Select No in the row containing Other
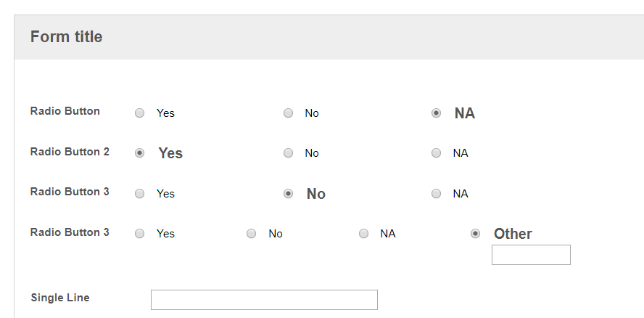The image size is (644, 318). click(252, 234)
